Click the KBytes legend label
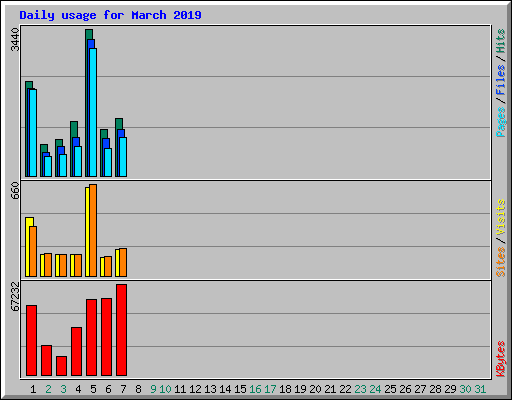 coord(501,359)
